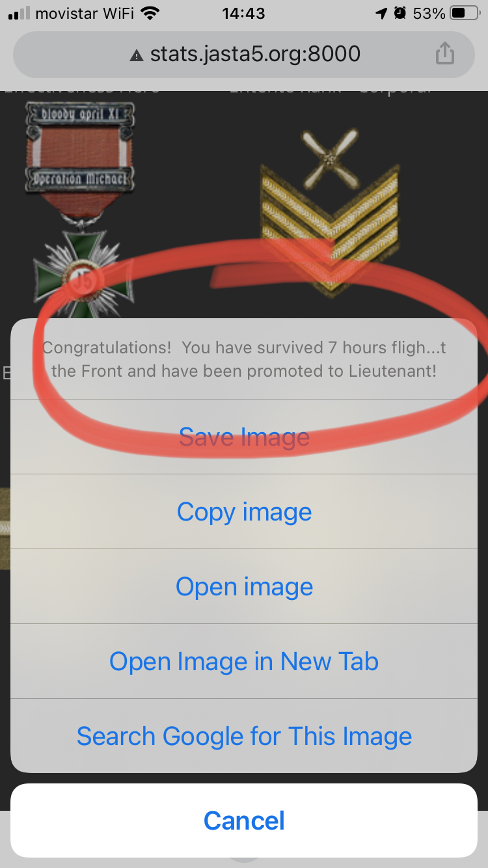The height and width of the screenshot is (868, 488).
Task: Tap the Operation Michael medal clasp
Action: point(79,179)
